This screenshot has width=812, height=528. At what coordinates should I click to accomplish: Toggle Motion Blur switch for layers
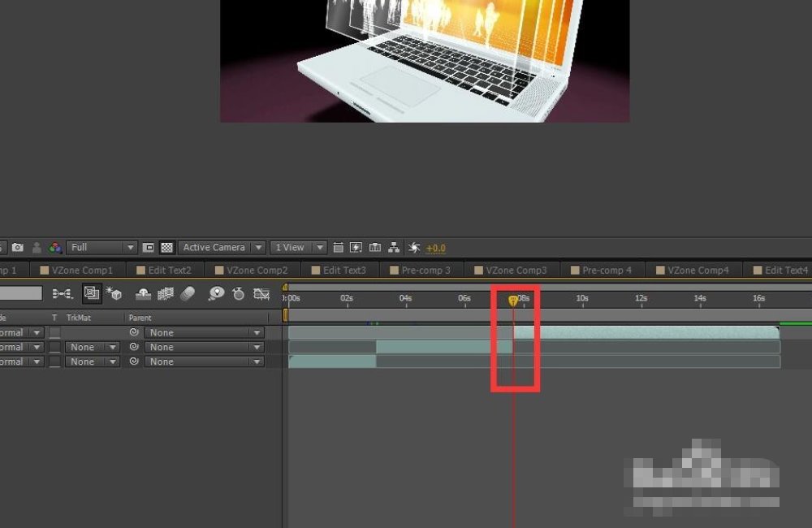(188, 294)
